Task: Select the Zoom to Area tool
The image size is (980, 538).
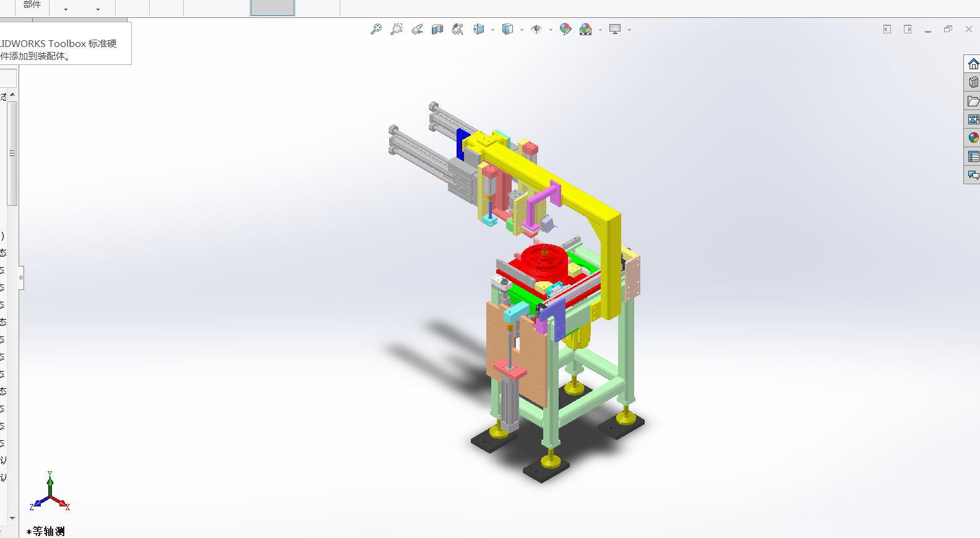Action: [x=397, y=29]
